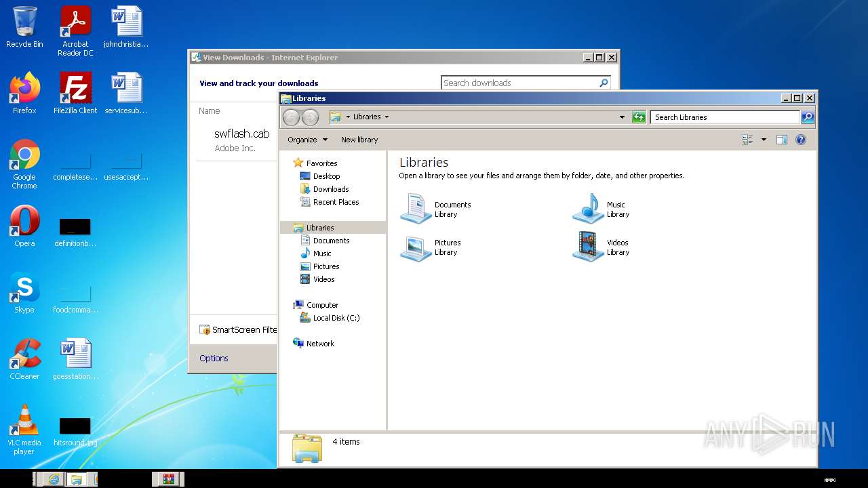The image size is (868, 488).
Task: Click the search magnifier in Libraries
Action: click(808, 117)
